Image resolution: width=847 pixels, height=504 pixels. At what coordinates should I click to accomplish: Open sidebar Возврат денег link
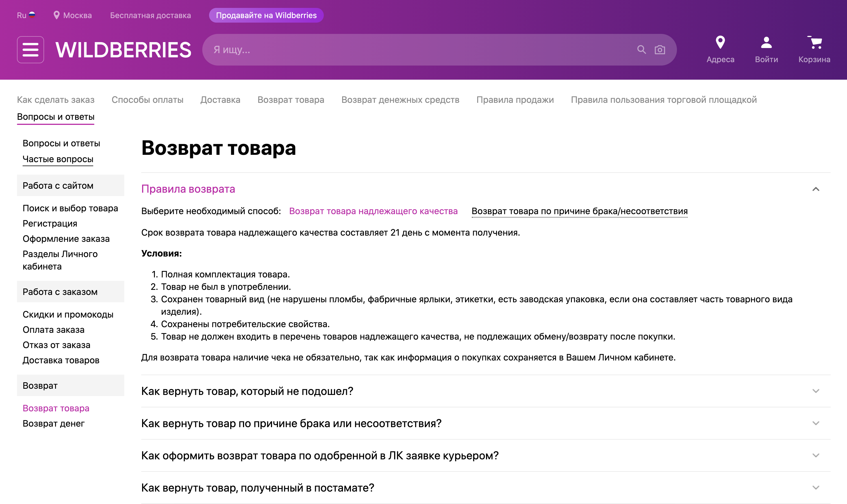point(54,423)
